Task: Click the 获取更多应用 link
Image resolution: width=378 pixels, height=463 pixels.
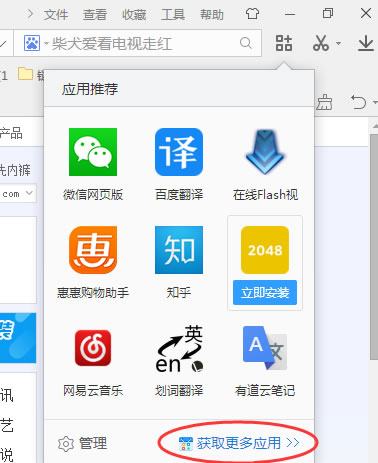Action: coord(239,443)
